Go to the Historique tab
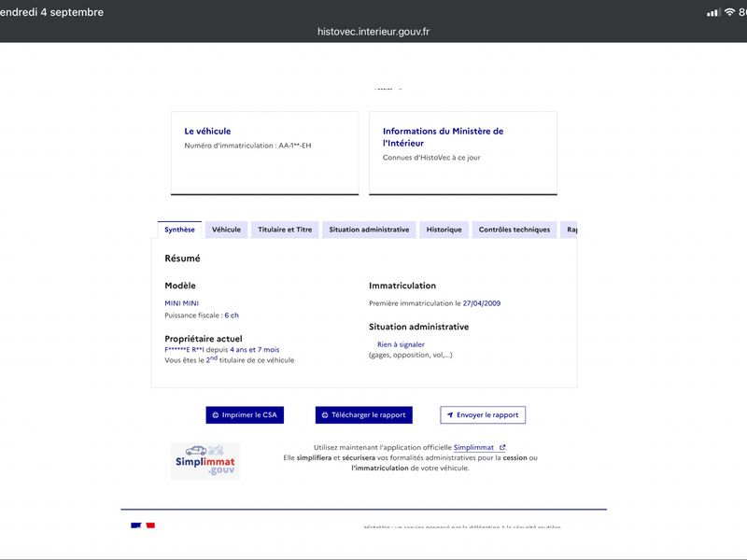 (444, 230)
